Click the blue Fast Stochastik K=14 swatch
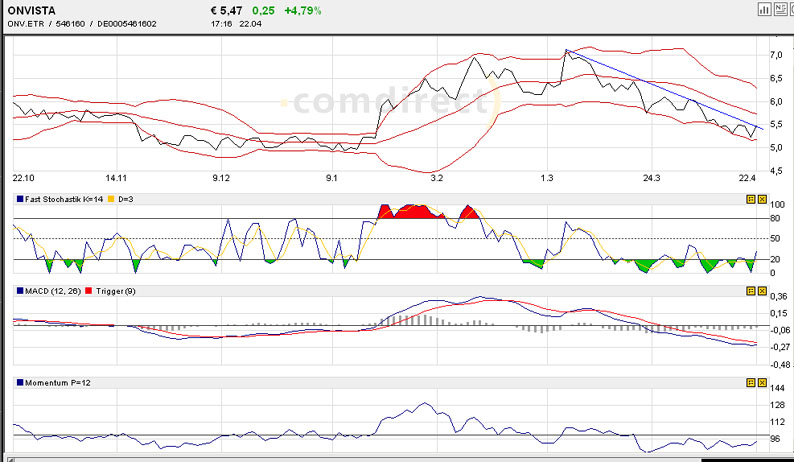This screenshot has height=462, width=794. coord(17,199)
